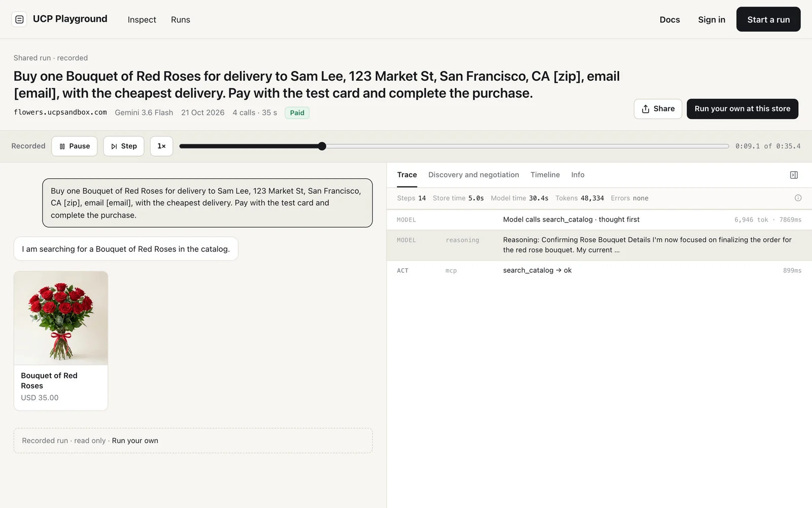Click the 4 calls · 35 s summary
The width and height of the screenshot is (812, 508).
255,113
